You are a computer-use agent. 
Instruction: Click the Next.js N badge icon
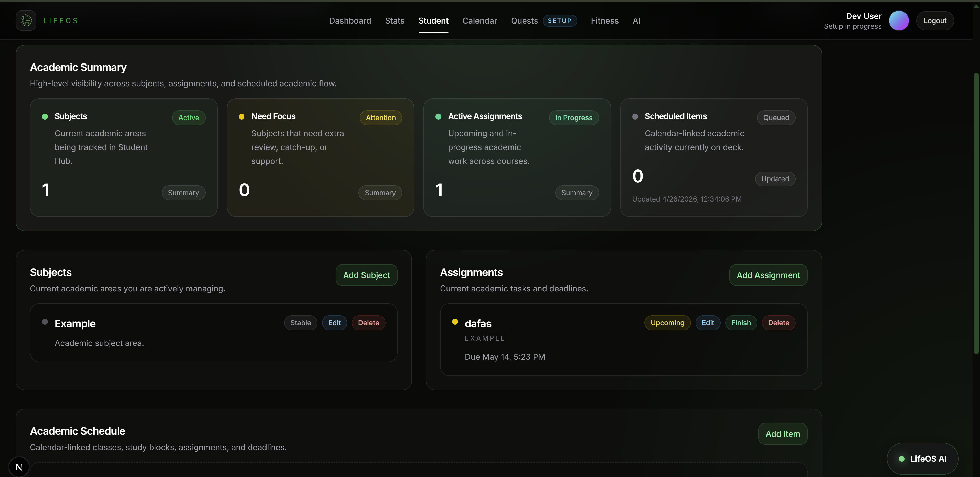19,467
